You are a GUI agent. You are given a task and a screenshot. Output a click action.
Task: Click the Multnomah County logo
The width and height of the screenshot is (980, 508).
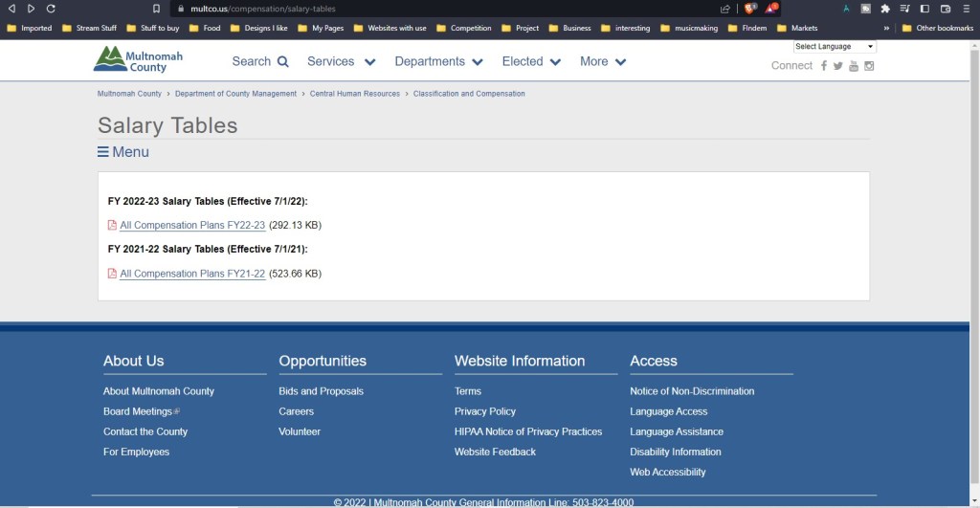point(138,59)
